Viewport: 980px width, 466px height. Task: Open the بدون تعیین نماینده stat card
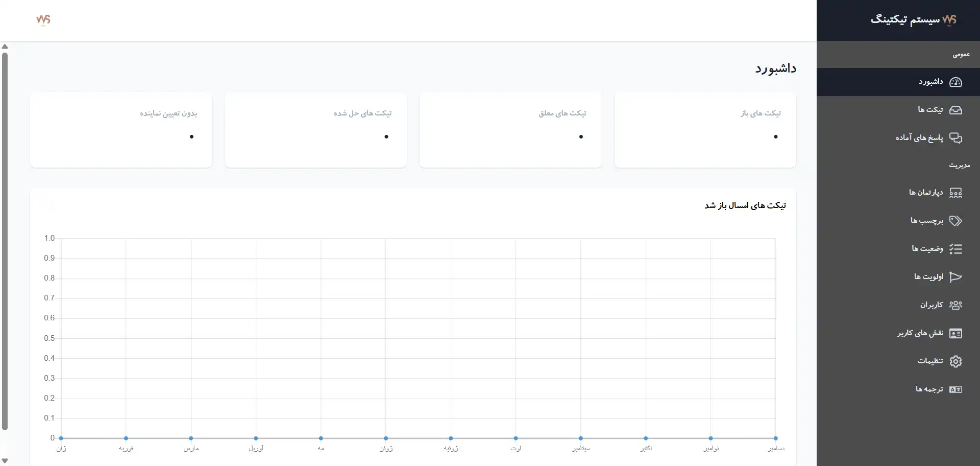tap(121, 130)
